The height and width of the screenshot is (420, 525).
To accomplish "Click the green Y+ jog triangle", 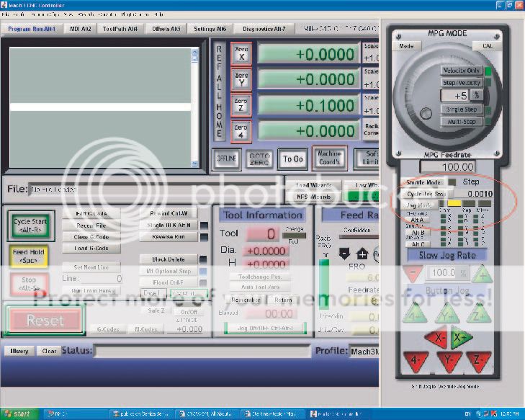I will point(447,314).
